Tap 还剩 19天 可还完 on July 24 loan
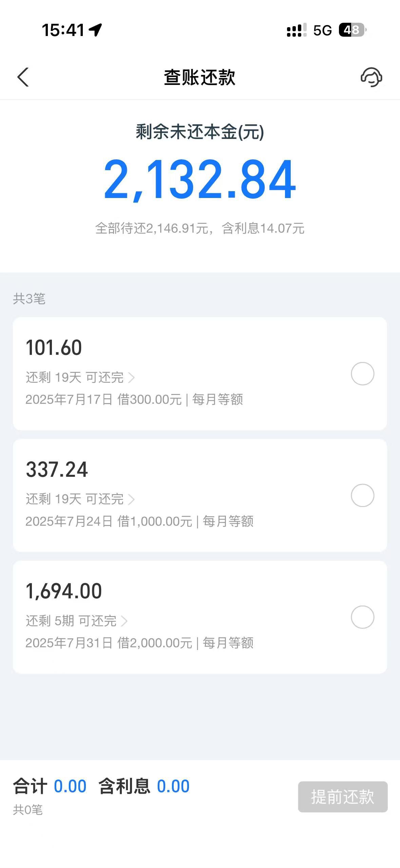Screen dimensions: 400x868 pyautogui.click(x=75, y=499)
